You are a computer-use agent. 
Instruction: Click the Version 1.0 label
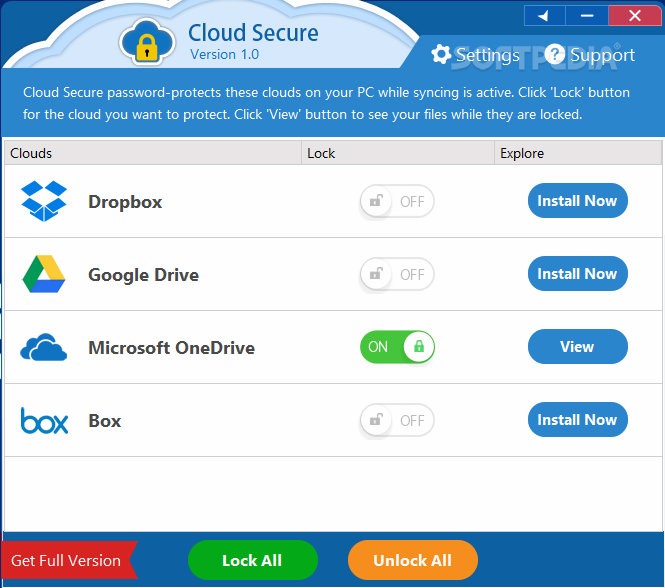pos(224,55)
